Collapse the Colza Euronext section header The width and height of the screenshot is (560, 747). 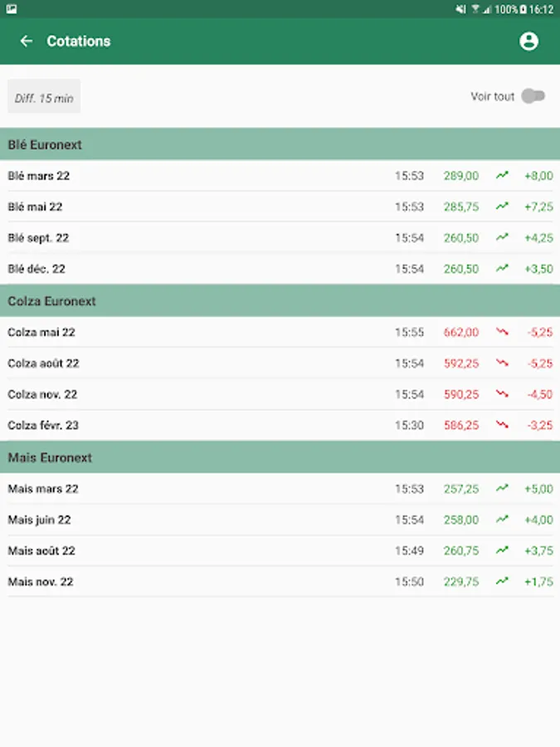coord(280,300)
